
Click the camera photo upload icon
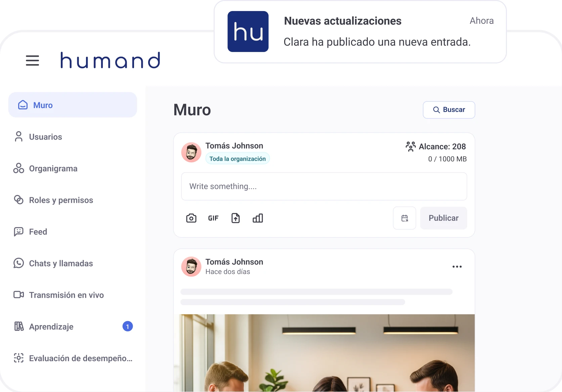191,218
